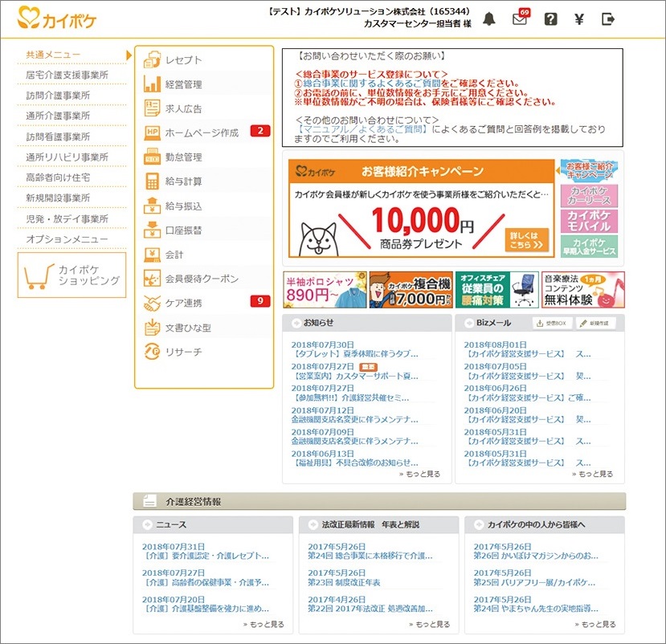Click the red 2 badge on ホームページ作成

pos(260,131)
